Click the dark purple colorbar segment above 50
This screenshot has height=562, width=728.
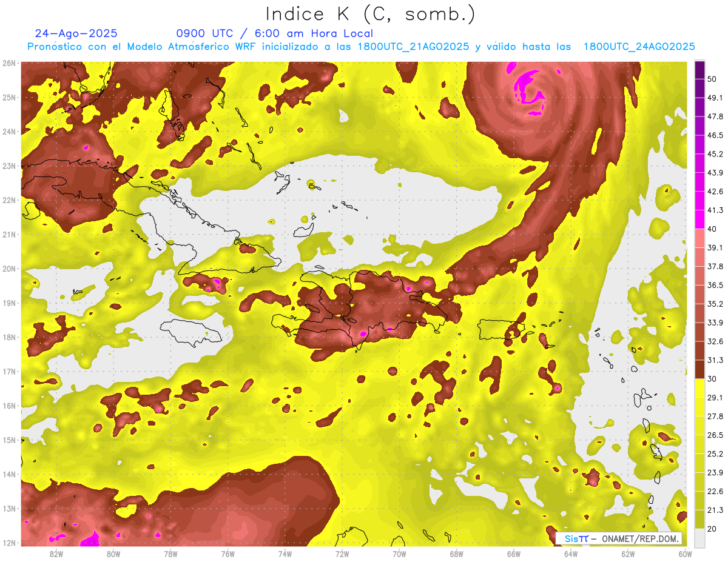coord(699,70)
